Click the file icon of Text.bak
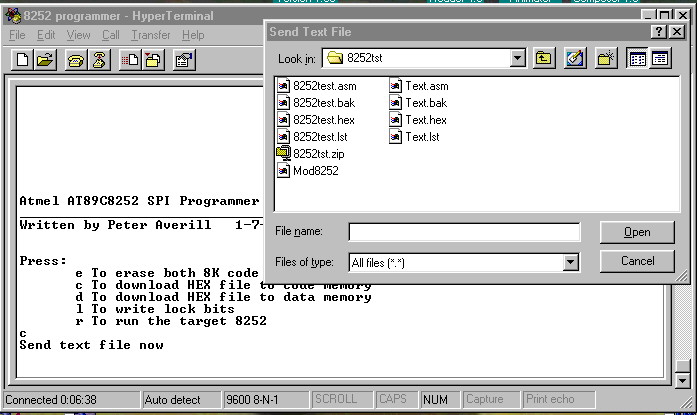This screenshot has width=697, height=415. [x=396, y=103]
